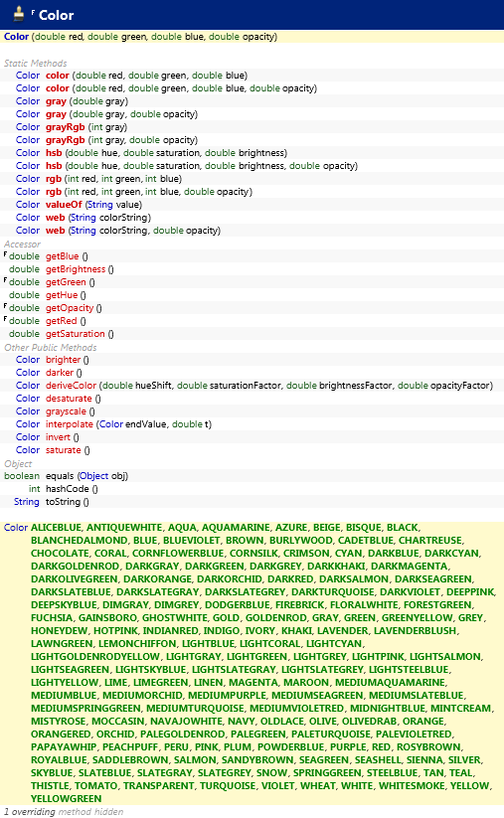The image size is (504, 818).
Task: Open the interpolate method
Action: pyautogui.click(x=70, y=424)
